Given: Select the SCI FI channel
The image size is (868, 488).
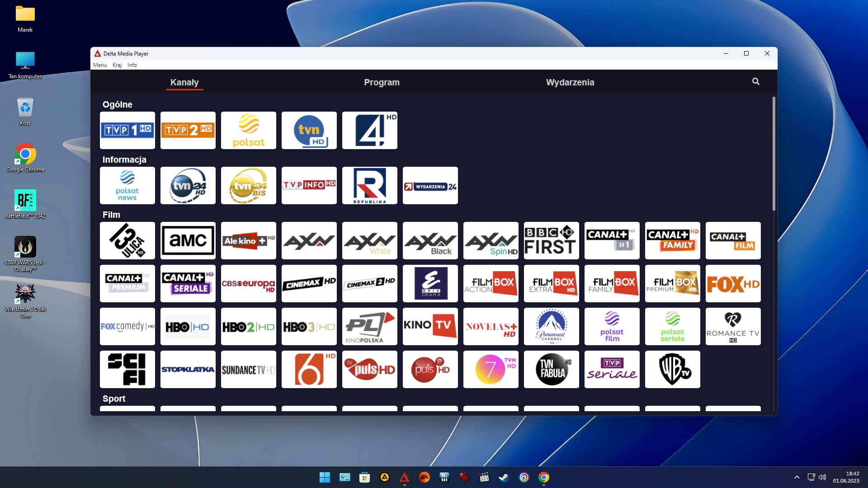Looking at the screenshot, I should [127, 369].
